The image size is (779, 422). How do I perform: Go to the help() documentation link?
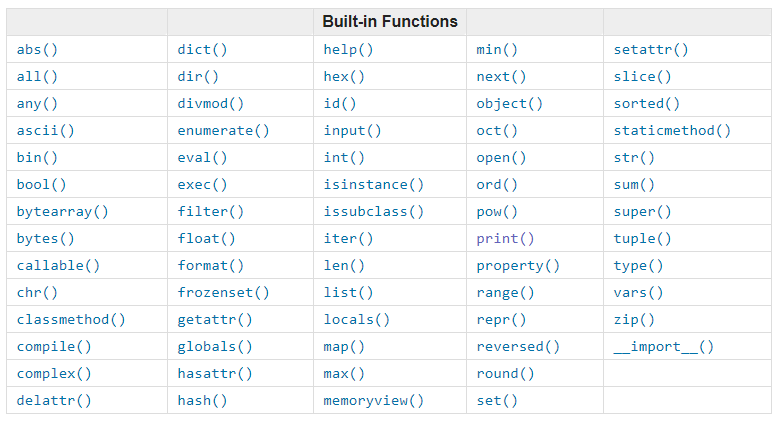[348, 49]
